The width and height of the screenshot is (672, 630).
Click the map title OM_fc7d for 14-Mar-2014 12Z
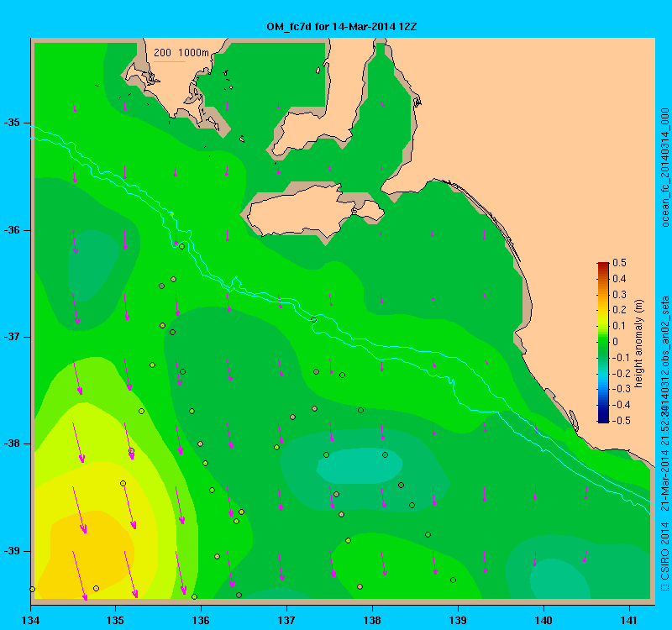342,27
